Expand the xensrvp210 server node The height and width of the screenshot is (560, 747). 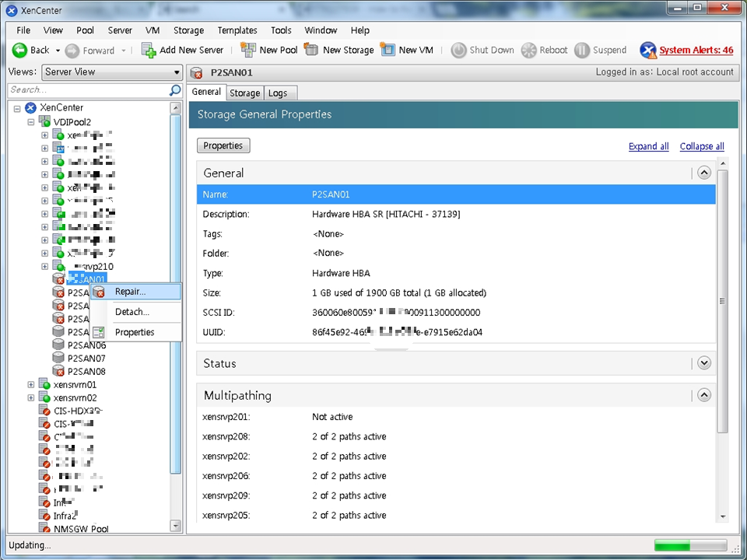coord(45,266)
